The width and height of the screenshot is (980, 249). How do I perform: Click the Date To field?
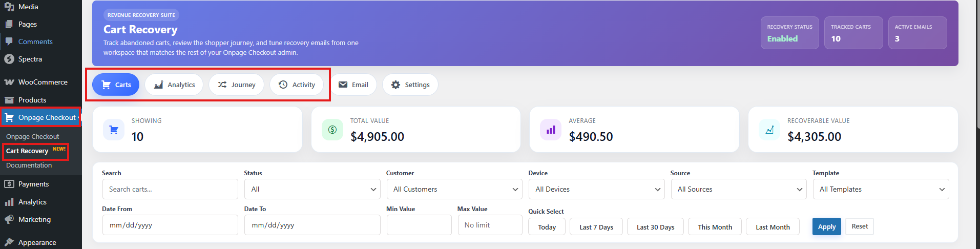[312, 225]
